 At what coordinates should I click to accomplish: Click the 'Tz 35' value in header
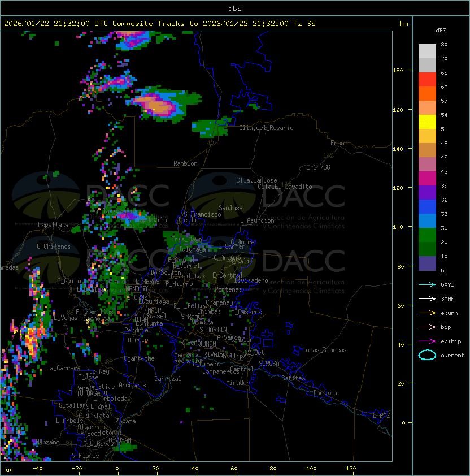304,24
